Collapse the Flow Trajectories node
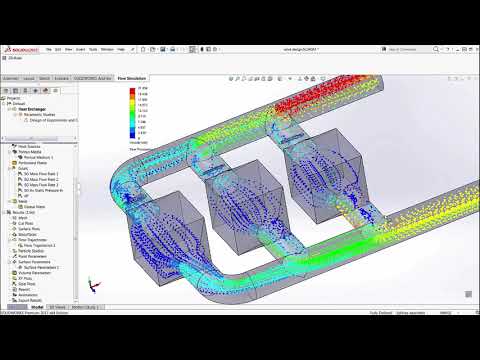This screenshot has width=480, height=360. tap(9, 240)
